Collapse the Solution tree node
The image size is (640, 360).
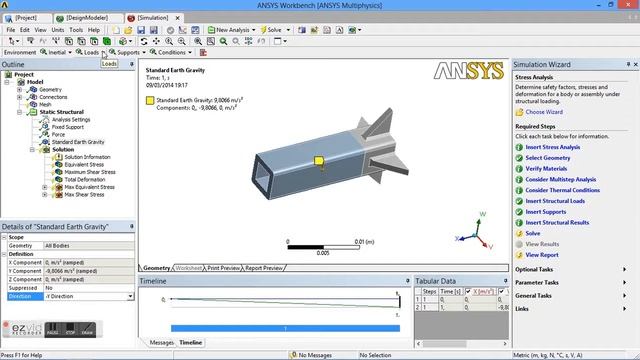click(x=32, y=150)
